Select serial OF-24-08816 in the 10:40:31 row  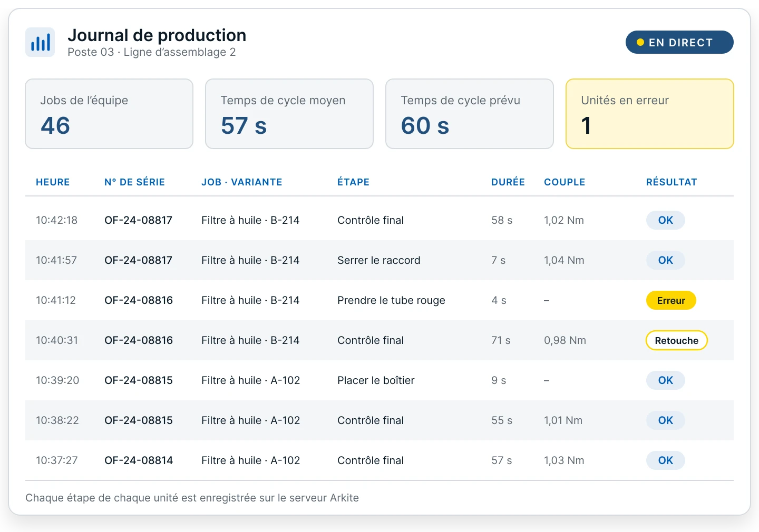(139, 340)
